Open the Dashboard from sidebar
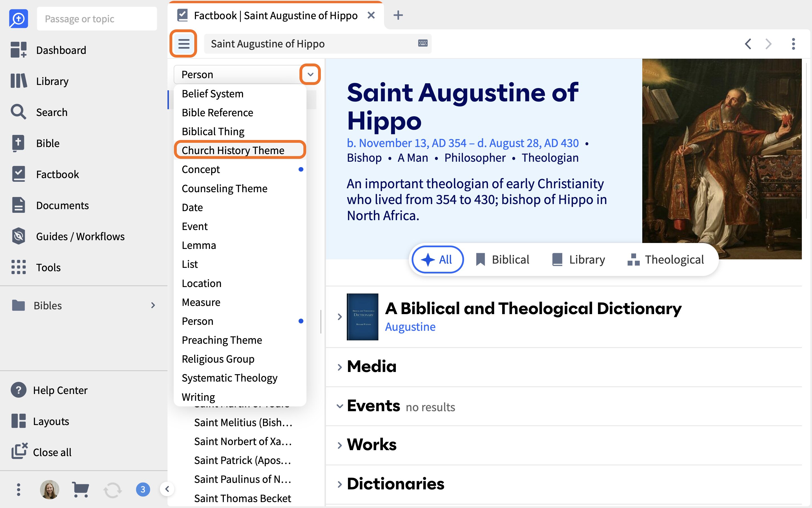This screenshot has height=508, width=812. click(49, 50)
